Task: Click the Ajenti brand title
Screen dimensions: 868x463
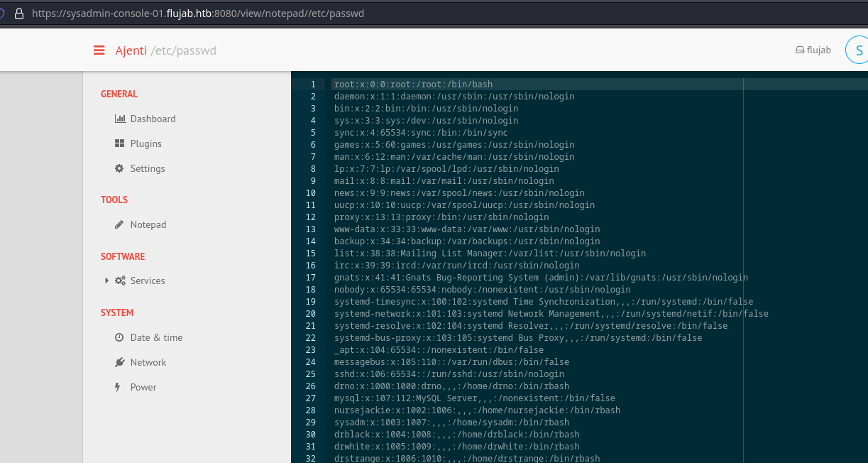Action: [x=131, y=50]
